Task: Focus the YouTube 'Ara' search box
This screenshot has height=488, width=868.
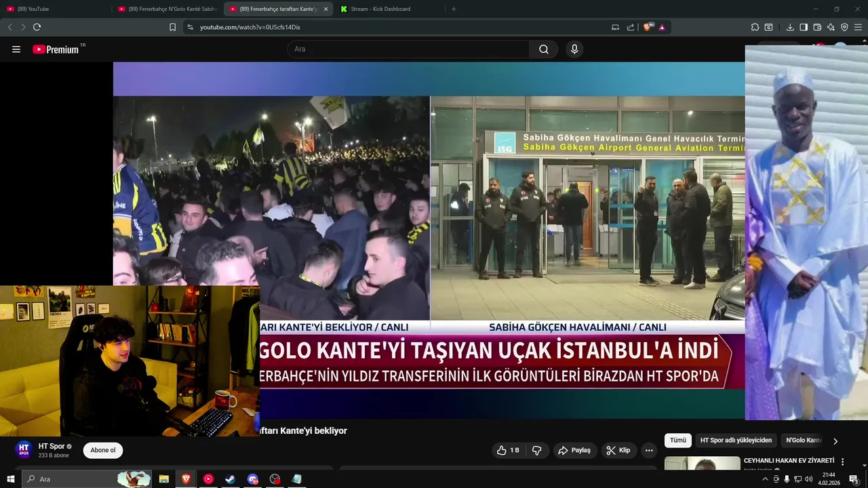Action: (x=408, y=49)
